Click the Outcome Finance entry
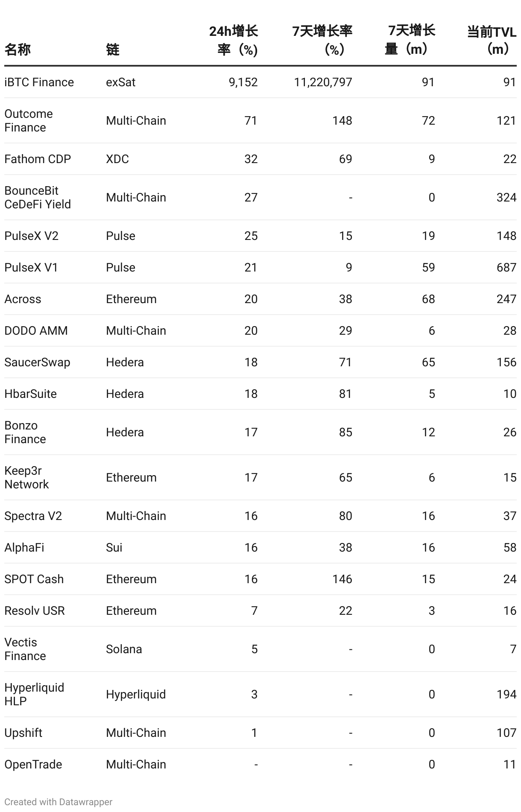Image resolution: width=521 pixels, height=812 pixels. point(29,120)
